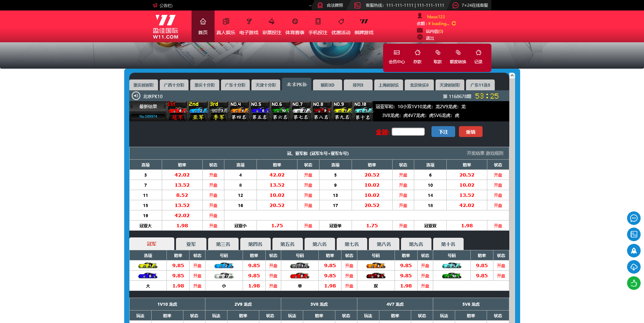
Task: Switch to 广东11选5 tab
Action: point(480,85)
